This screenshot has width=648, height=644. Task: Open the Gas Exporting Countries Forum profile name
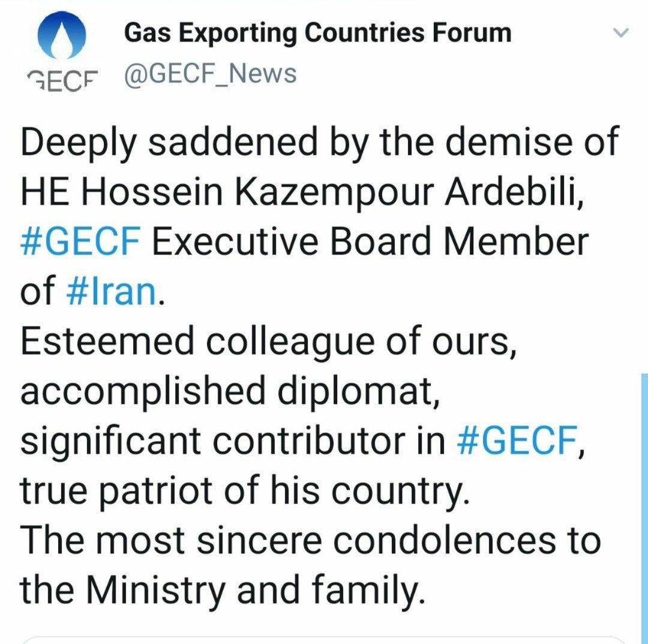pos(317,33)
